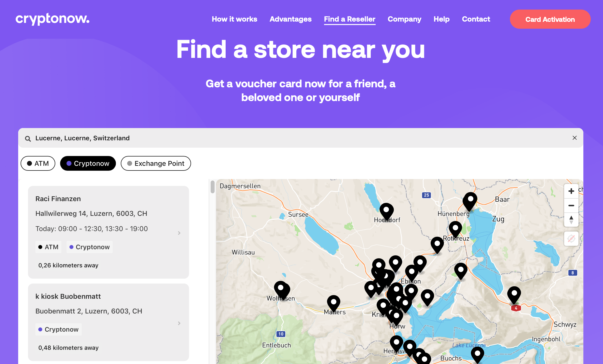The height and width of the screenshot is (364, 603).
Task: Click Cryptonow tag in k kiosk Buobenmatt card
Action: point(59,329)
